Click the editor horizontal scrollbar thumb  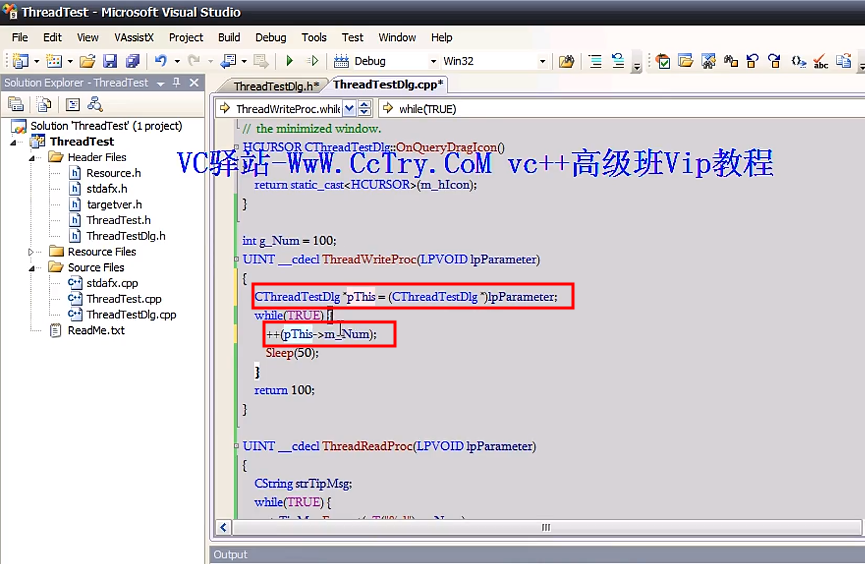pos(546,527)
